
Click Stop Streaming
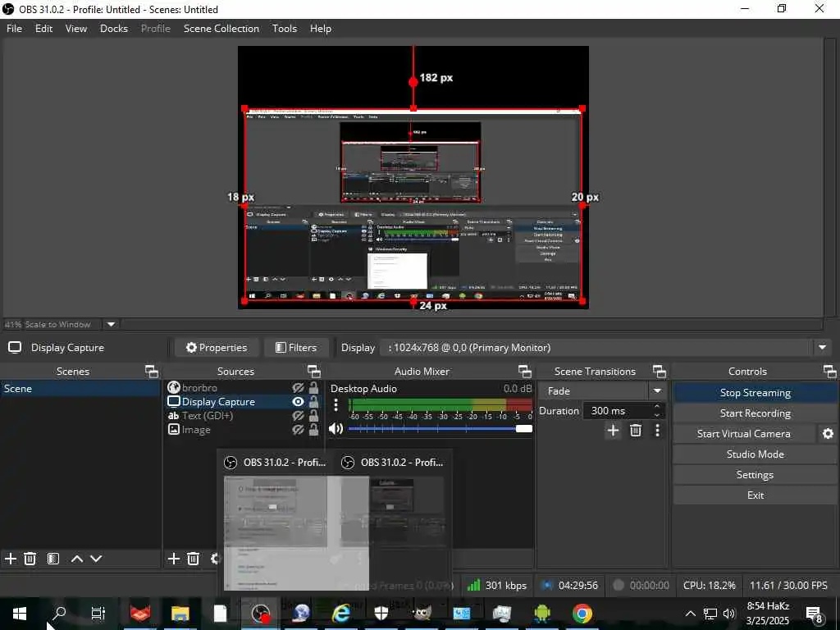[x=755, y=393]
